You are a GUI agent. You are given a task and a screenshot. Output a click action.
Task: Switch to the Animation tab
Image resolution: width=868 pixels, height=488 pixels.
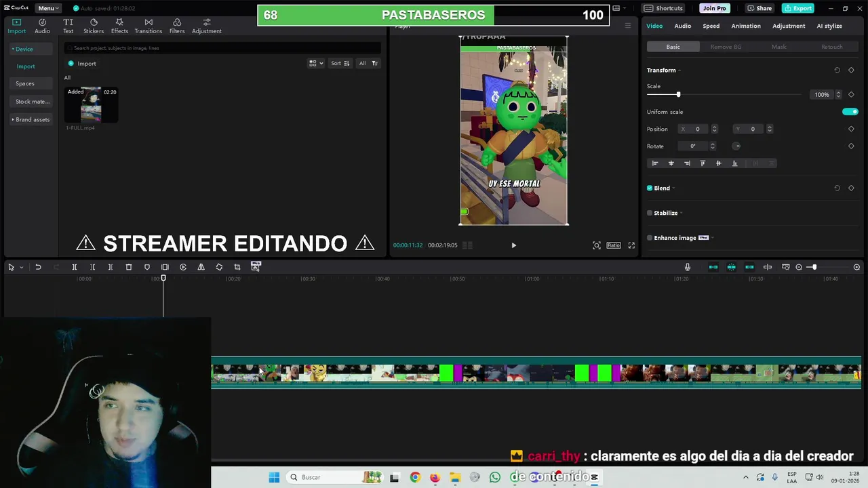point(746,26)
